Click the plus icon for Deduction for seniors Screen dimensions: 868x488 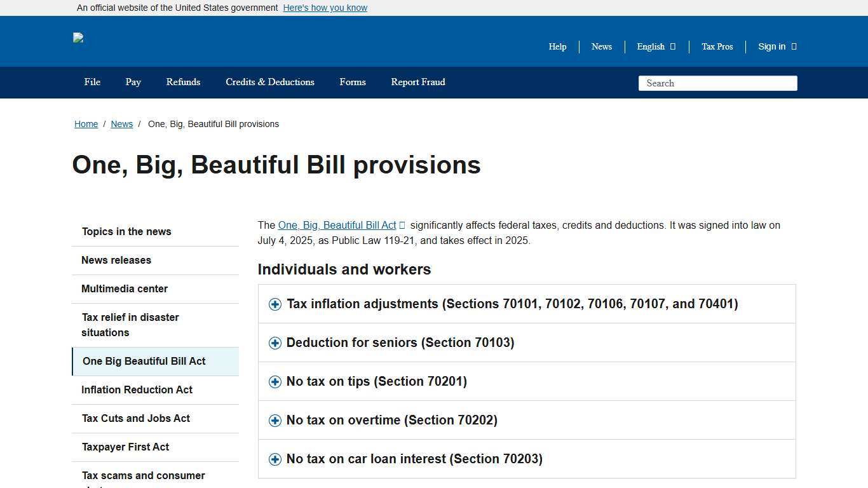pyautogui.click(x=275, y=342)
